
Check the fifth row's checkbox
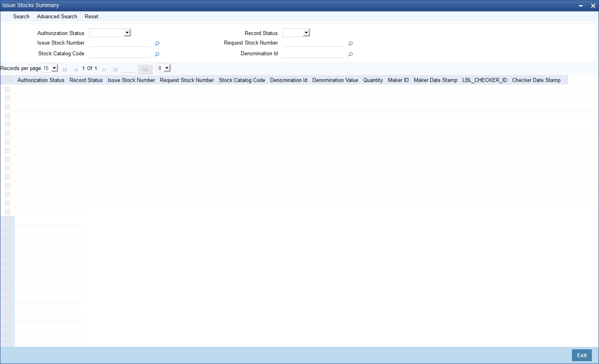coord(7,124)
